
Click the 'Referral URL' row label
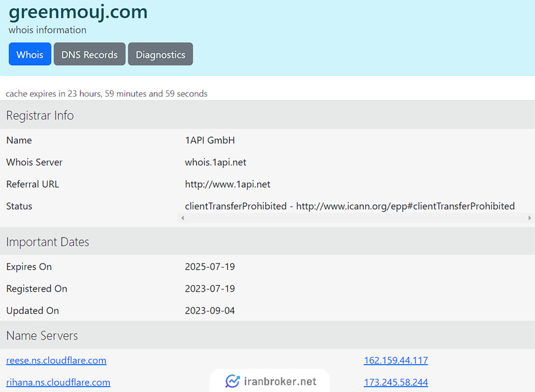pyautogui.click(x=33, y=184)
